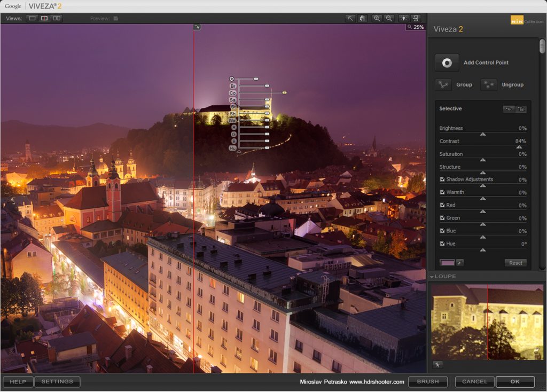This screenshot has width=547, height=392.
Task: Collapse control point sliders triangle on image
Action: 239,152
